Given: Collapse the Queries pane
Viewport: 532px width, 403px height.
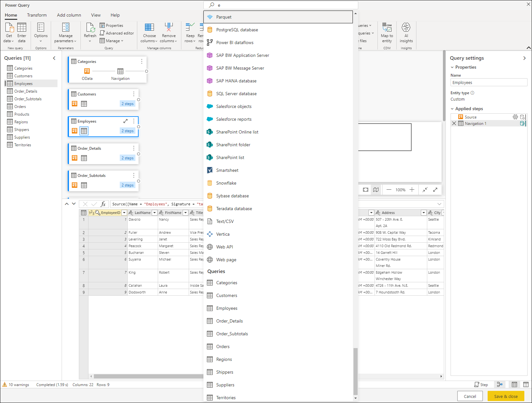Looking at the screenshot, I should [x=54, y=58].
